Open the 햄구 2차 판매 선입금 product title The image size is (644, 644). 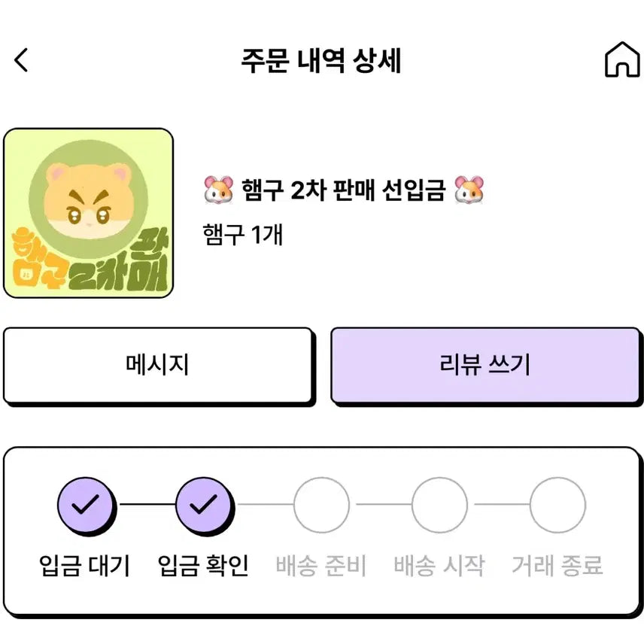coord(344,190)
